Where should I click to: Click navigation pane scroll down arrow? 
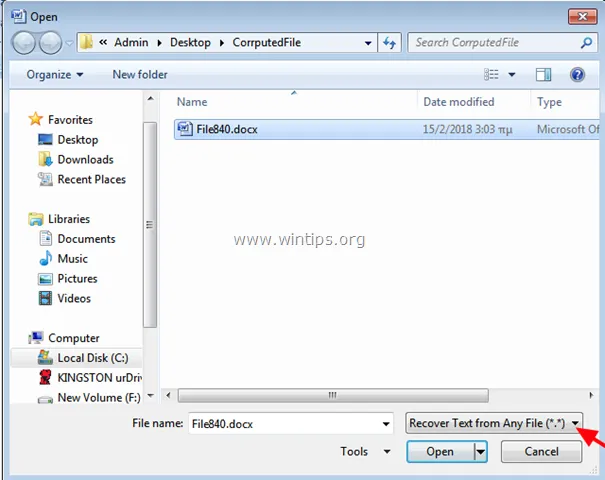pos(150,395)
